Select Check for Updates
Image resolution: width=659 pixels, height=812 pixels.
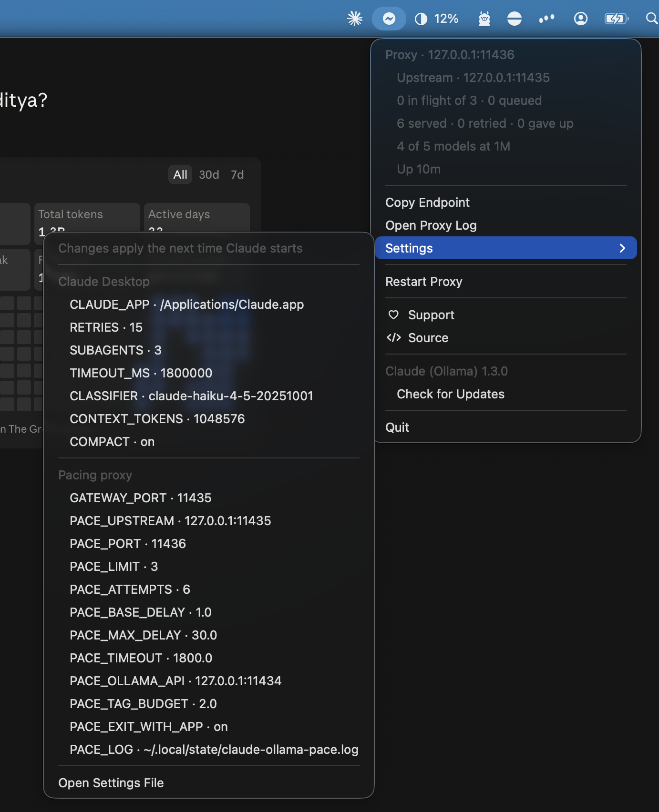[506, 394]
